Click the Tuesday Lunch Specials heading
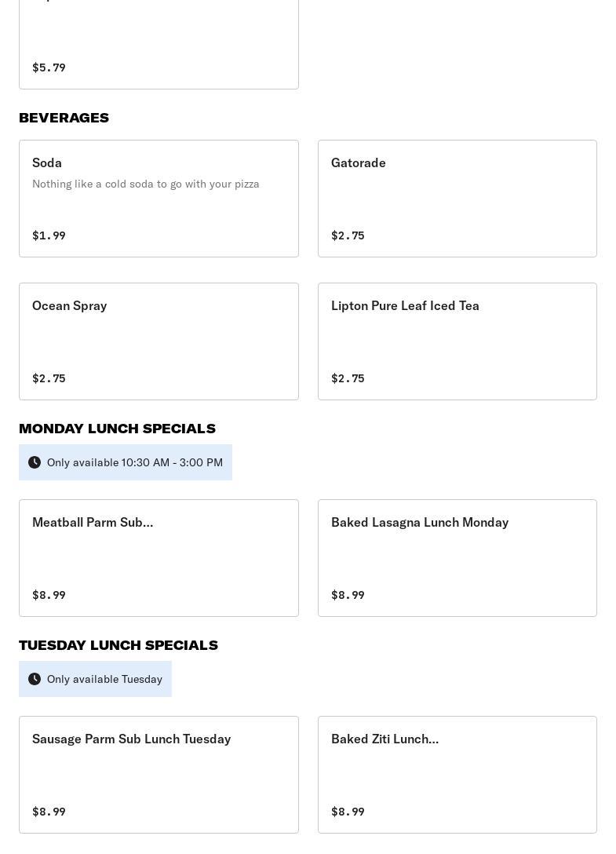 click(118, 645)
